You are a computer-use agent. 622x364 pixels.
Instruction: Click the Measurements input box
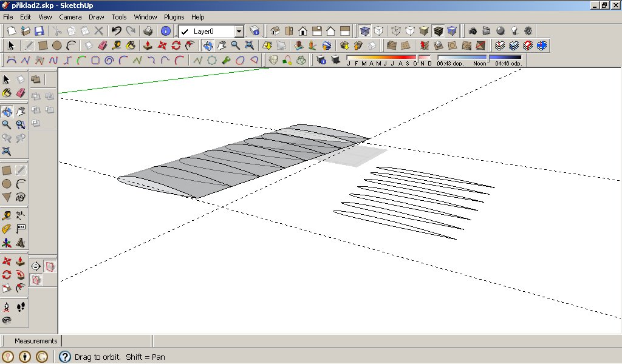(x=106, y=341)
